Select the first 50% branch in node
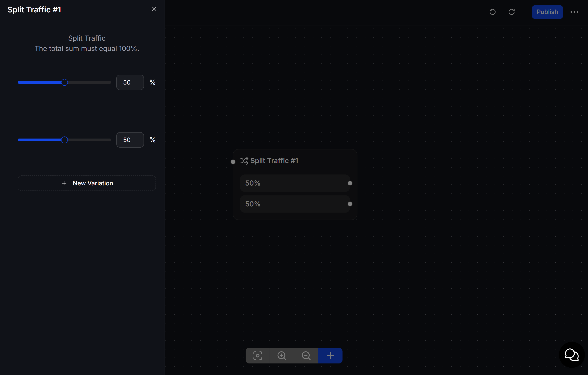The image size is (588, 375). point(295,183)
